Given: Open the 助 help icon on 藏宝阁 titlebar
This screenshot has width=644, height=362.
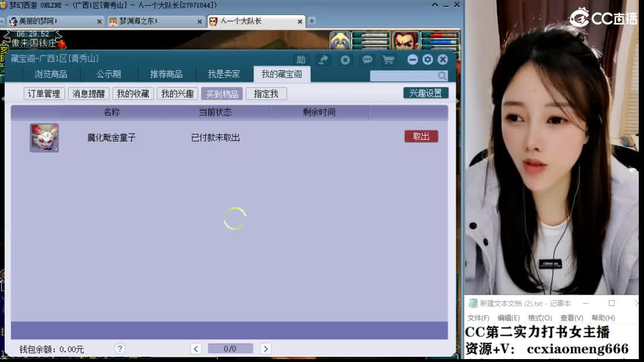Looking at the screenshot, I should (300, 59).
